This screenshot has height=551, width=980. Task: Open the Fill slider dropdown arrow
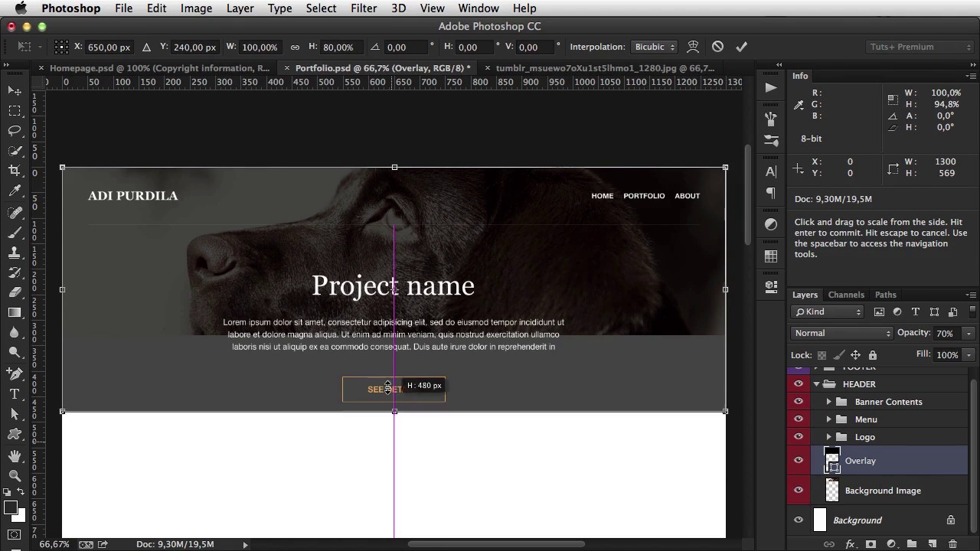[x=969, y=355]
